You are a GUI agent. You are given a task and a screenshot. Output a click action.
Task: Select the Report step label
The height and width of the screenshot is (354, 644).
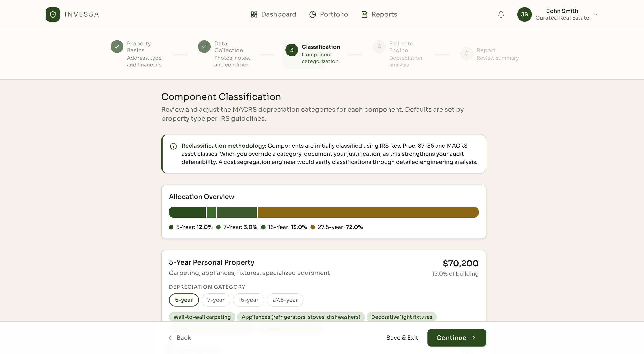(x=486, y=50)
